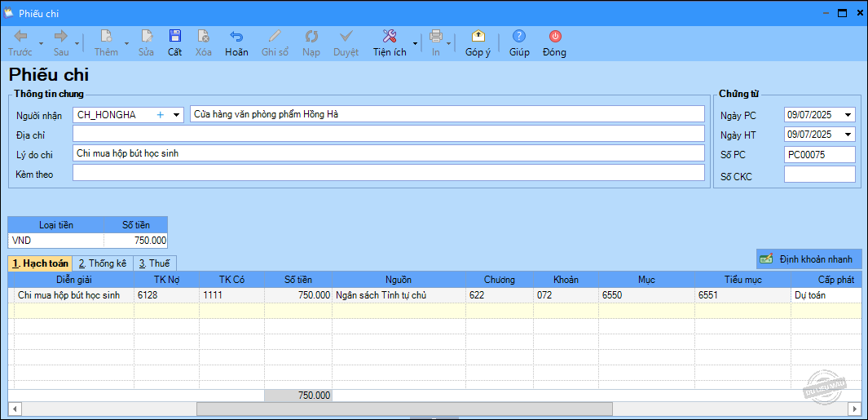Viewport: 868px width, 420px height.
Task: Open the Tiện ích tools icon
Action: pyautogui.click(x=390, y=37)
